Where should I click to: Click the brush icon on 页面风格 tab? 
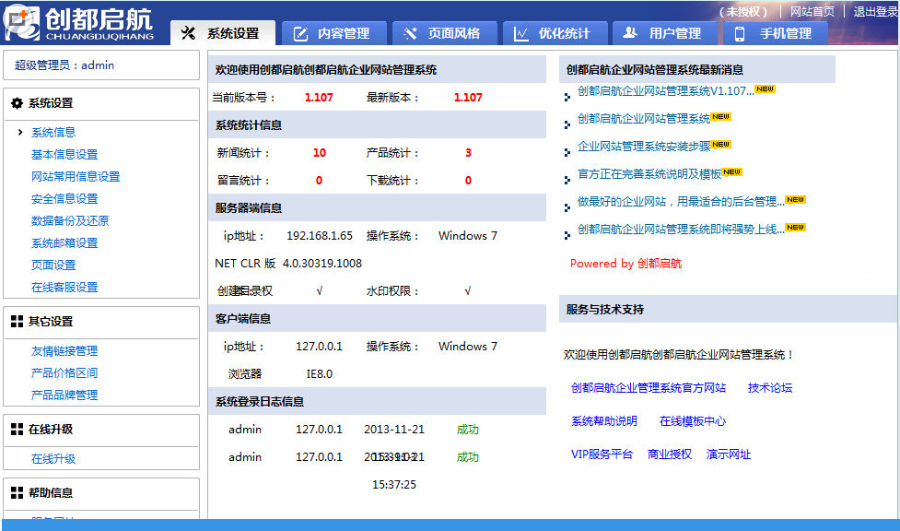tap(410, 34)
